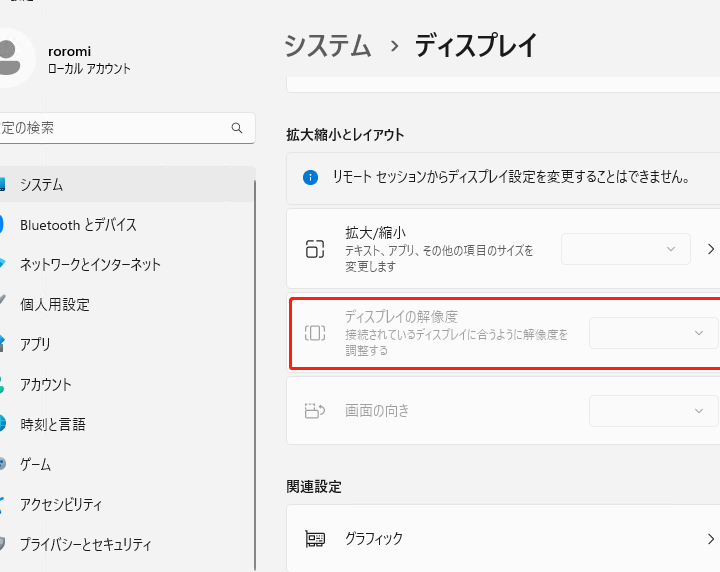720x572 pixels.
Task: Open the ディスプレイの解像度 dropdown
Action: (654, 333)
